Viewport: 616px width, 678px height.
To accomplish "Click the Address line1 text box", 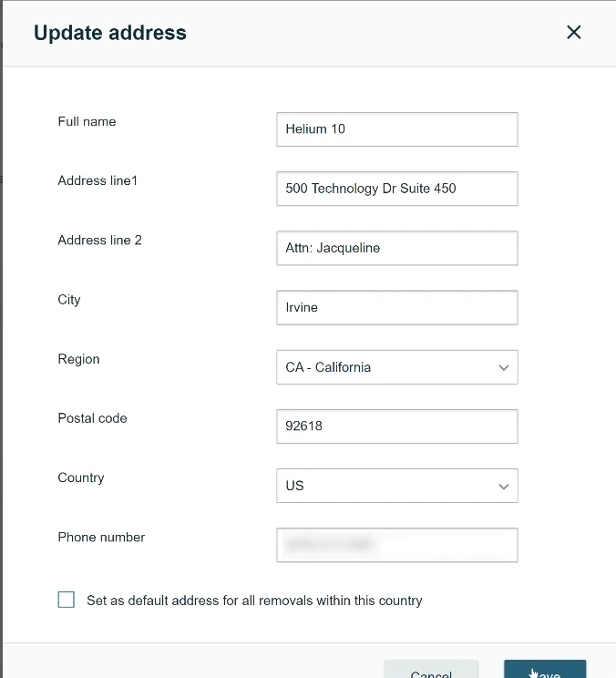I will tap(396, 189).
